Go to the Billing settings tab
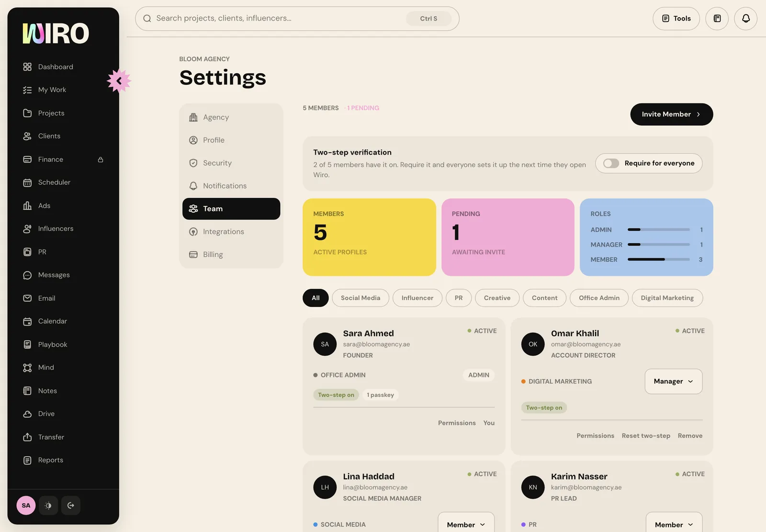Image resolution: width=766 pixels, height=532 pixels. [231, 255]
